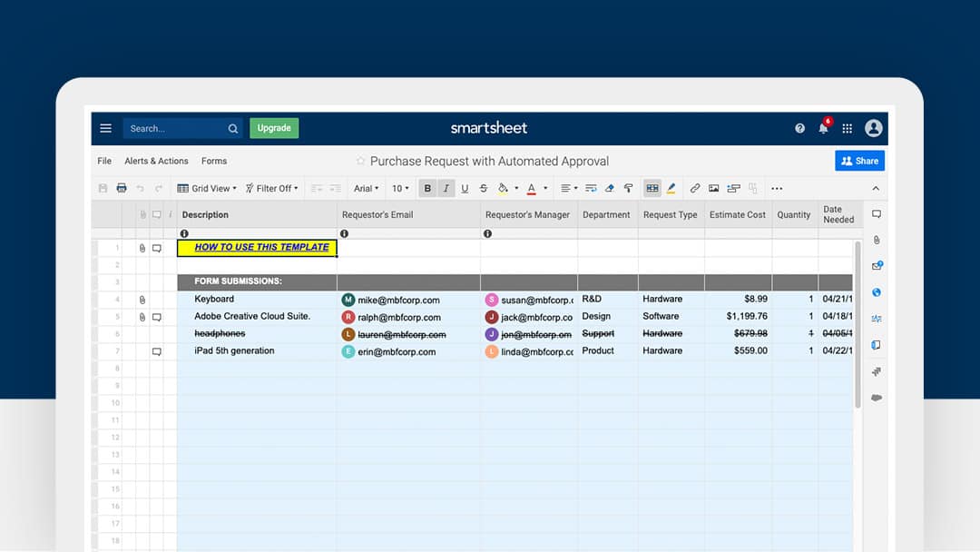
Task: Undo the last change
Action: (x=141, y=188)
